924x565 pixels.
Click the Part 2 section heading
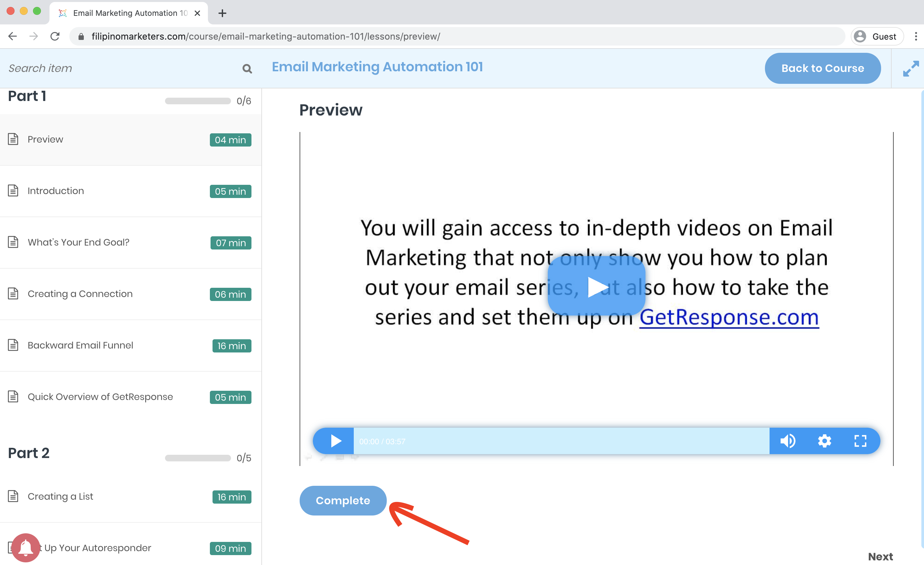28,453
